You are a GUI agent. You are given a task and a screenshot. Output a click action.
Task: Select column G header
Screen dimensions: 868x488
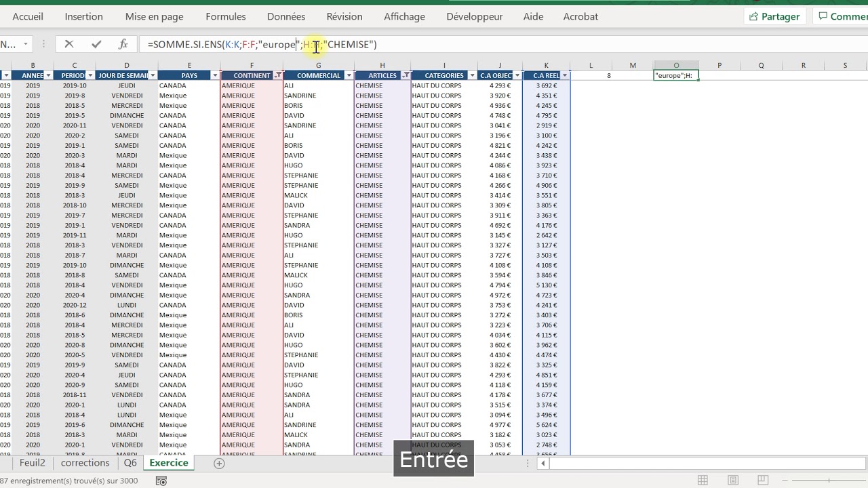[x=318, y=65]
